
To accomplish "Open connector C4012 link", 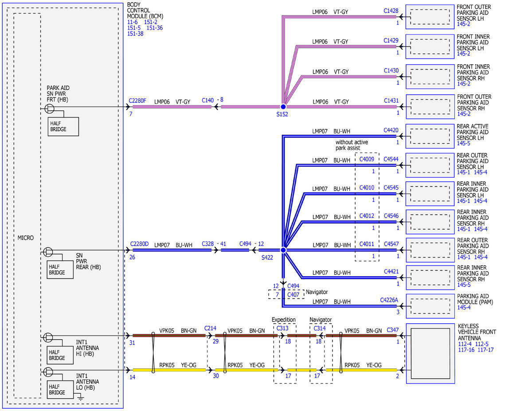I will 367,216.
